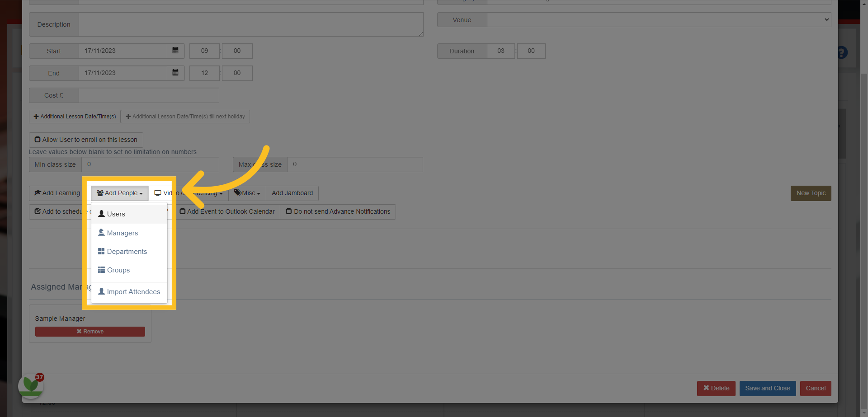Click the red Delete button
Screen dimensions: 868x417
pos(716,388)
